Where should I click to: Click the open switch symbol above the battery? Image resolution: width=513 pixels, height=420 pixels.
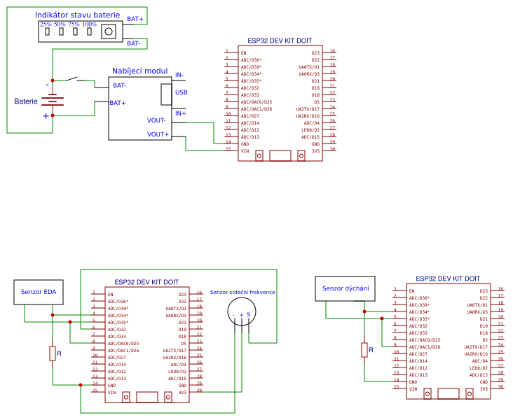(75, 79)
